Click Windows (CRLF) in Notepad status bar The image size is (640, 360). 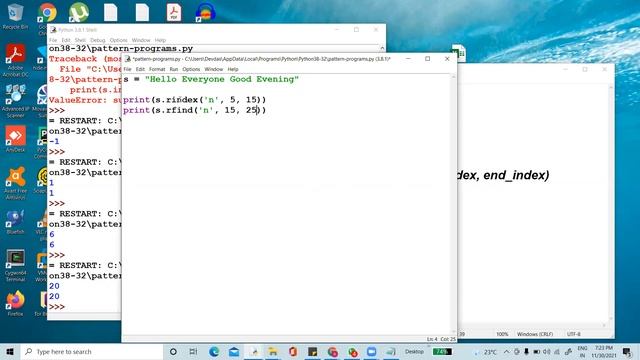pos(535,334)
